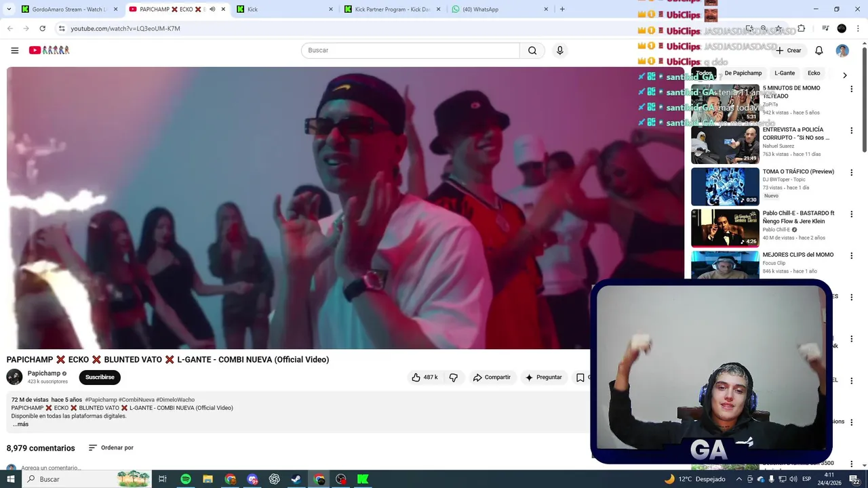Switch to the WhatsApp tab
868x488 pixels.
500,9
